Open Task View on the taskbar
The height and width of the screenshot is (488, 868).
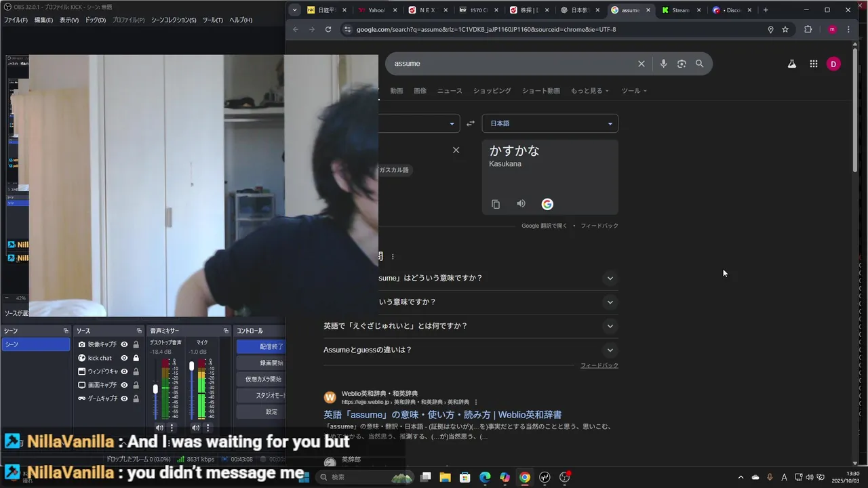[425, 477]
